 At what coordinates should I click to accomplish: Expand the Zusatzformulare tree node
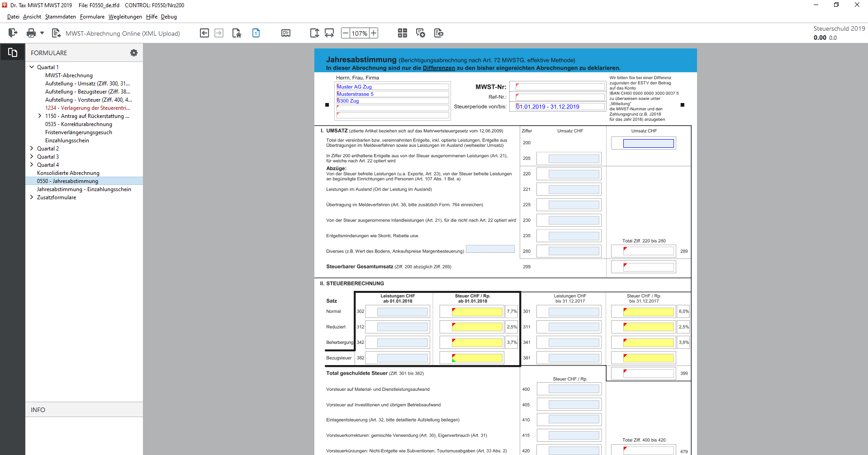(32, 197)
